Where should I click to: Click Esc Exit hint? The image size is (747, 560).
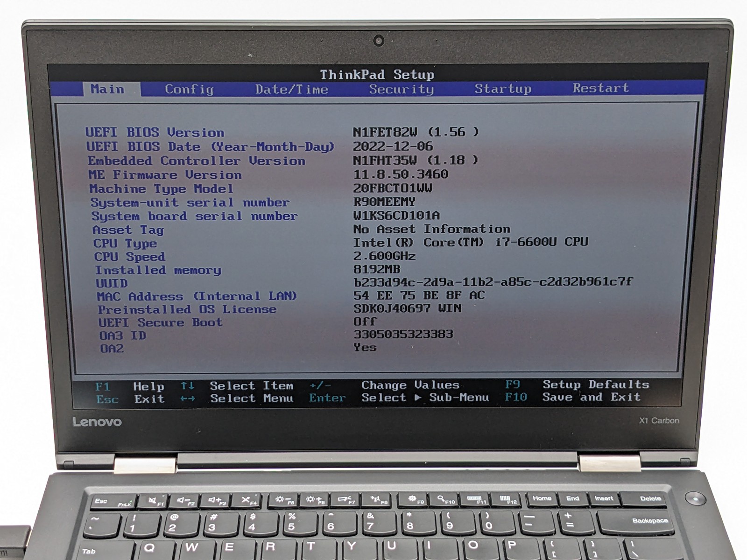click(130, 399)
